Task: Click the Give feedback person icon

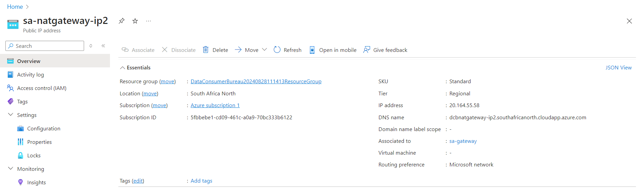Action: 367,50
